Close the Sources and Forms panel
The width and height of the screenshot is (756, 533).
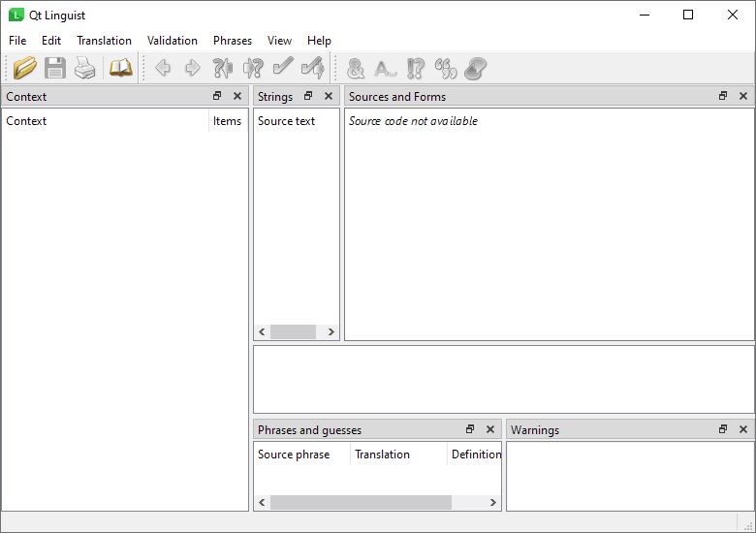[x=743, y=96]
